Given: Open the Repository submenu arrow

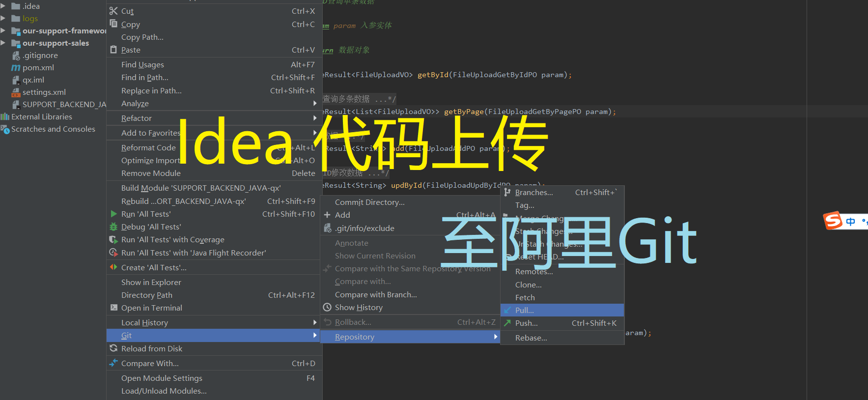Looking at the screenshot, I should (x=496, y=337).
